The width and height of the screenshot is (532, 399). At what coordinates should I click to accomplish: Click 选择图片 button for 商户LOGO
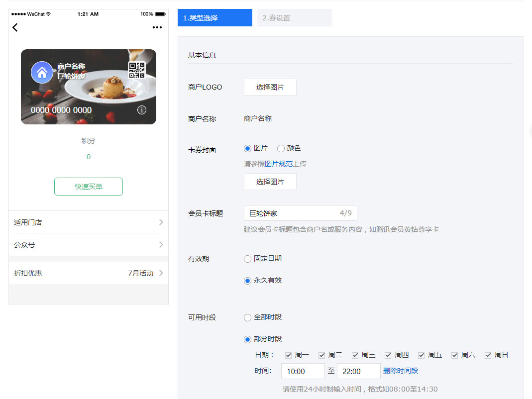tap(270, 87)
